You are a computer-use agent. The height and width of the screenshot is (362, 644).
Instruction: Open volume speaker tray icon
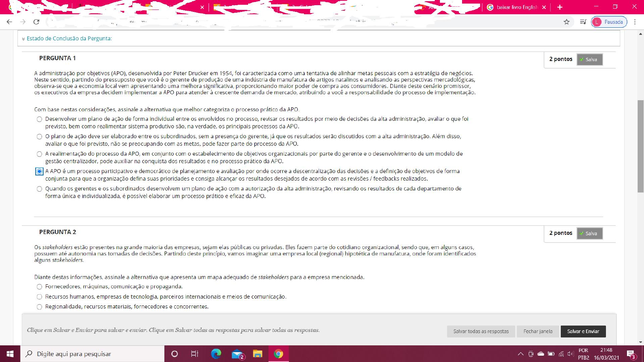571,354
